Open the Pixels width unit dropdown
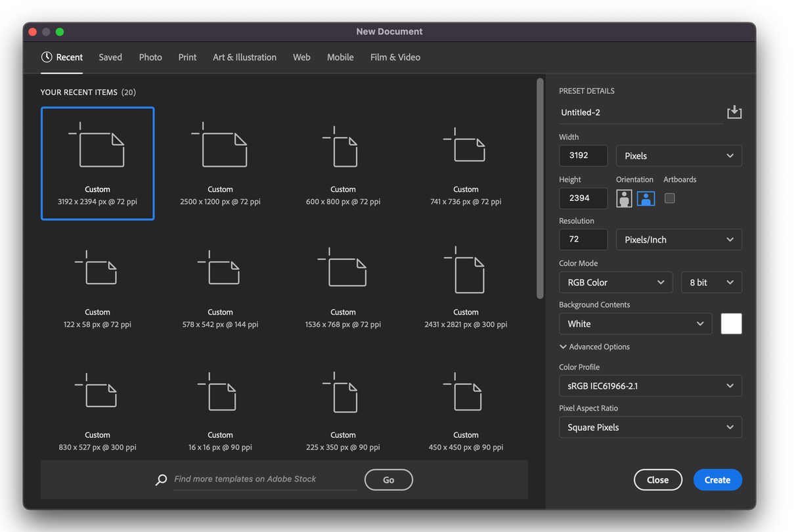Image resolution: width=798 pixels, height=532 pixels. pyautogui.click(x=678, y=156)
